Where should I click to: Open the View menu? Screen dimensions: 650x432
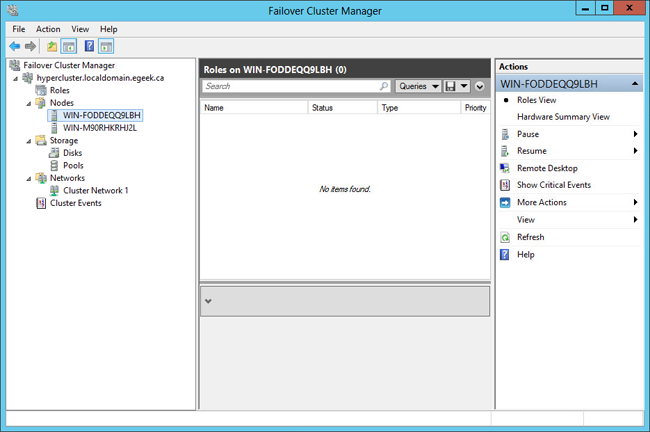click(x=80, y=29)
